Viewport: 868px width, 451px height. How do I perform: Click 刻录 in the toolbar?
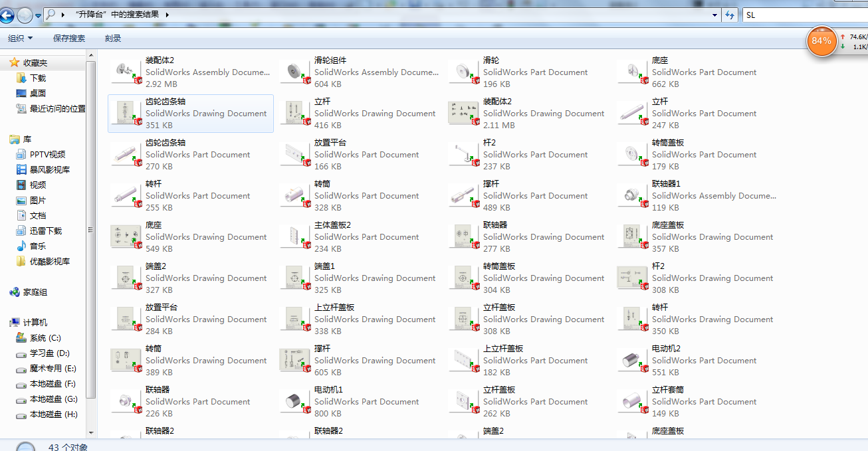coord(113,39)
